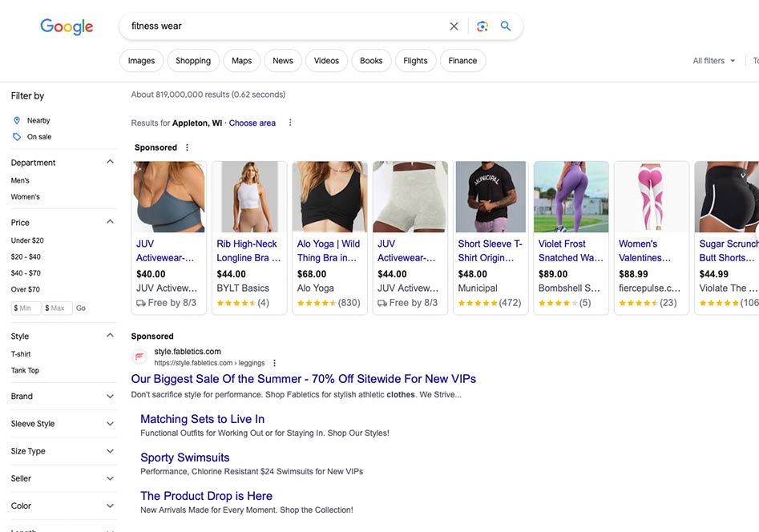Open the All filters dropdown

point(714,61)
